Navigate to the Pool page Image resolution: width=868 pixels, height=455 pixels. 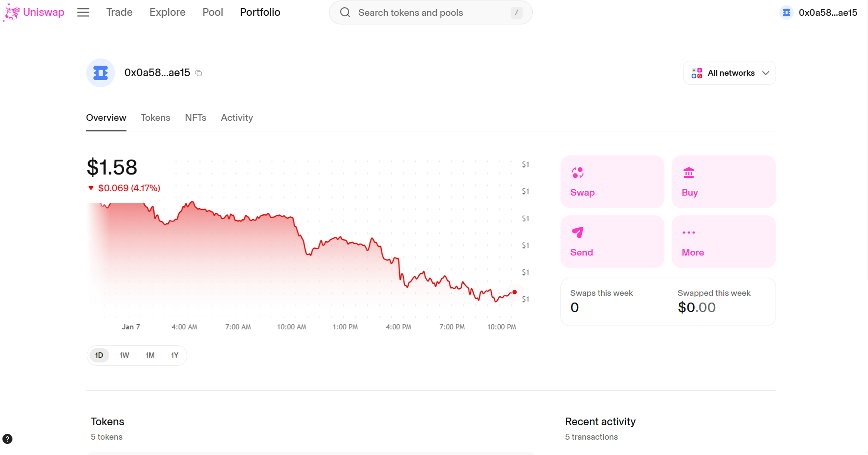click(x=212, y=12)
